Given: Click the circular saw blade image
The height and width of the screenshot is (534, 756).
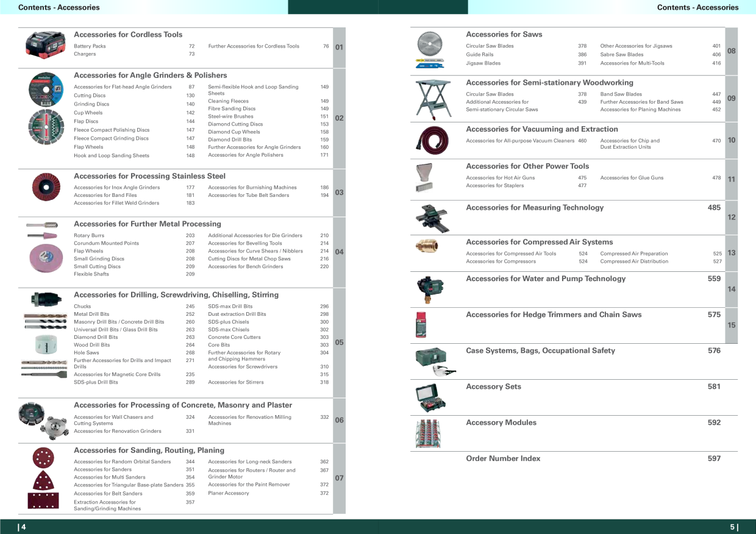Looking at the screenshot, I should 429,43.
